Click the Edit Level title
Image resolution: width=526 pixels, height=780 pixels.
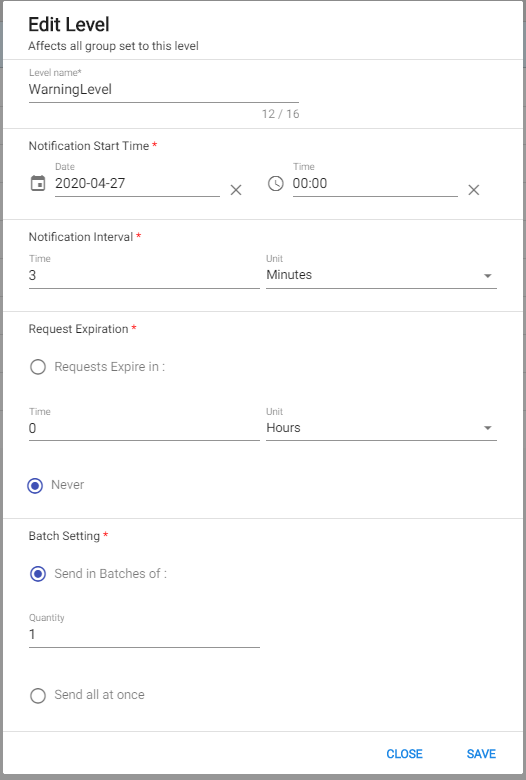tap(69, 24)
